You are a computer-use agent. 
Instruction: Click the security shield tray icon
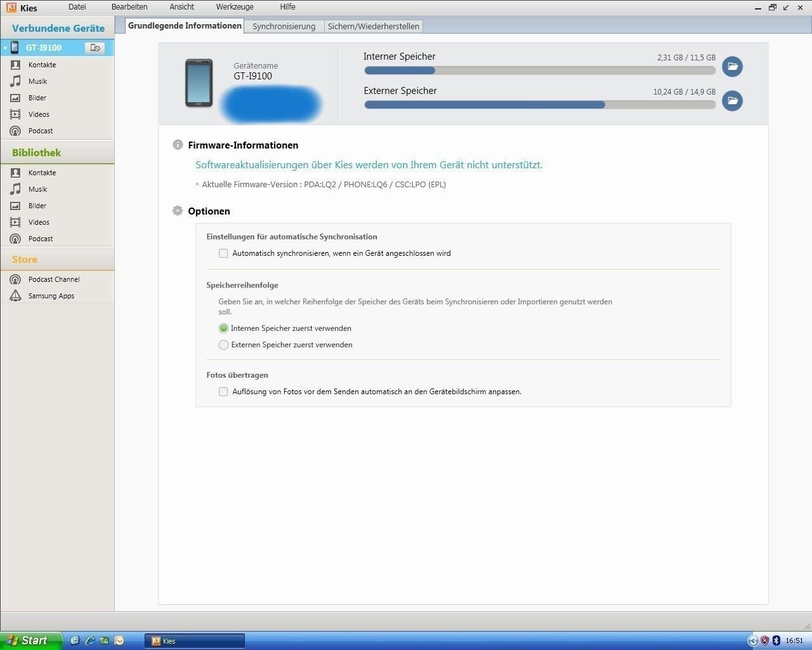click(764, 640)
